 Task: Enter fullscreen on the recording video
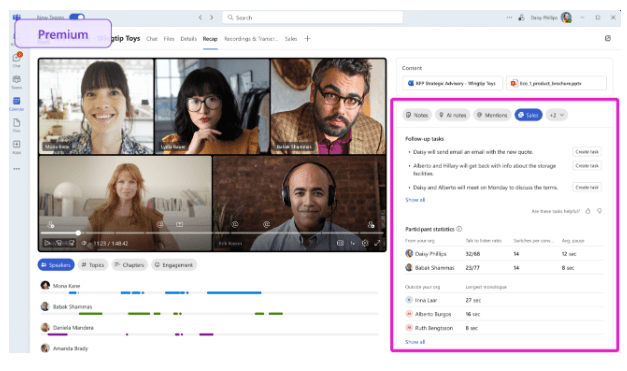click(x=377, y=243)
